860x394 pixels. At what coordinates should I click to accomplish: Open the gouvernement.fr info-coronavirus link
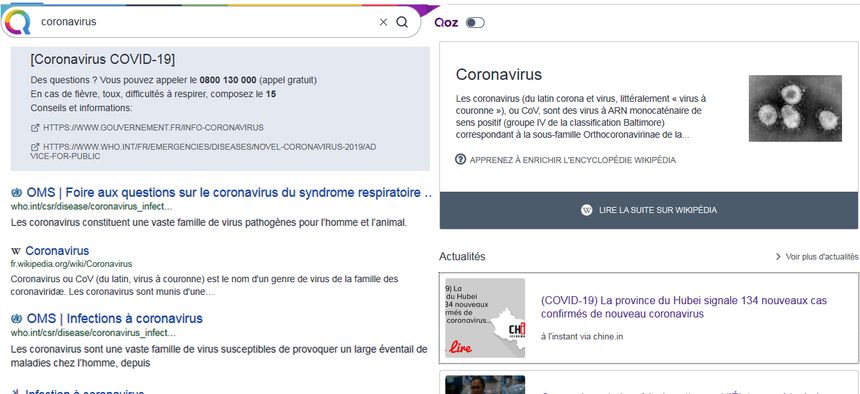[x=153, y=127]
